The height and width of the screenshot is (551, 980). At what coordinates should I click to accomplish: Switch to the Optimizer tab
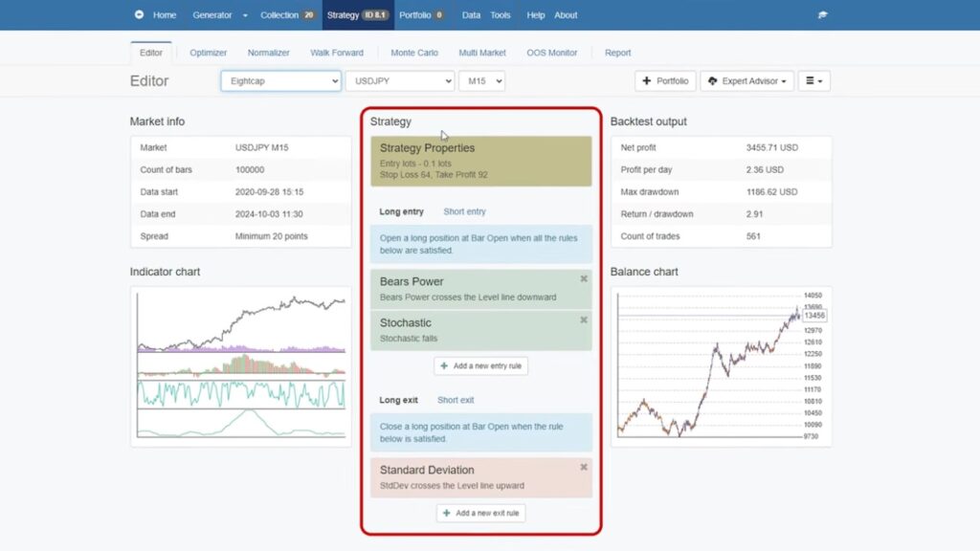[x=209, y=53]
